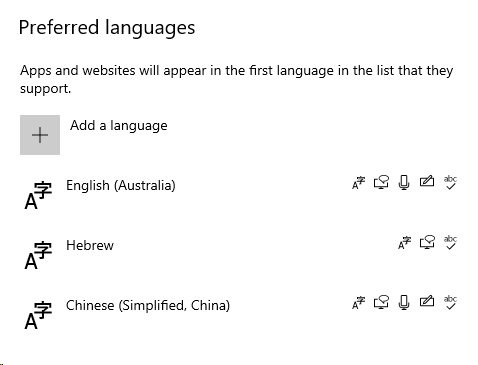Click Hebrew display language feature icon
The height and width of the screenshot is (365, 478).
click(x=404, y=243)
